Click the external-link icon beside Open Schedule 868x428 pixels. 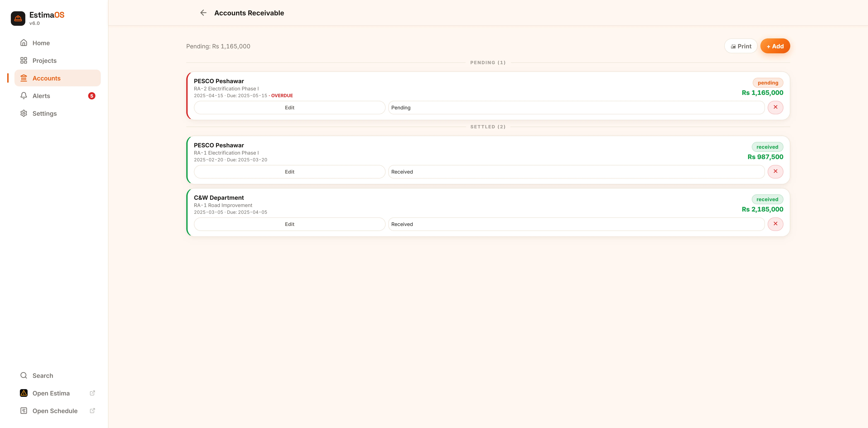click(92, 411)
